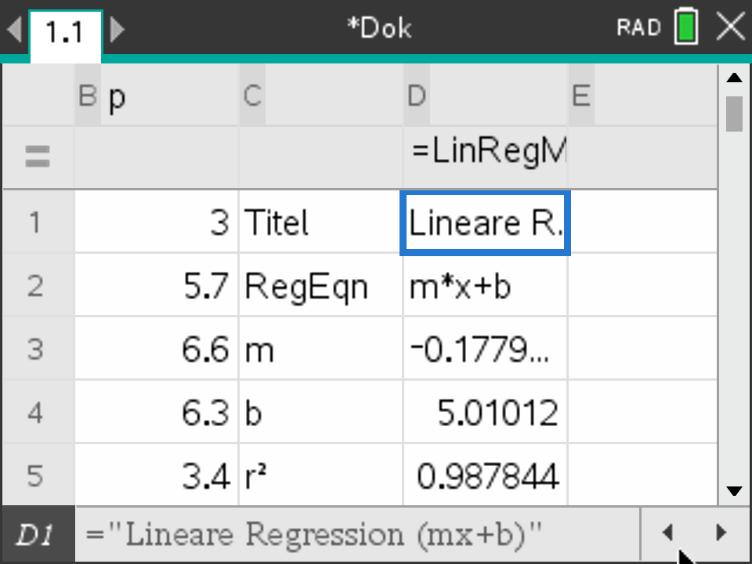
Task: Click column D formula cell =LinRegM
Action: [485, 154]
